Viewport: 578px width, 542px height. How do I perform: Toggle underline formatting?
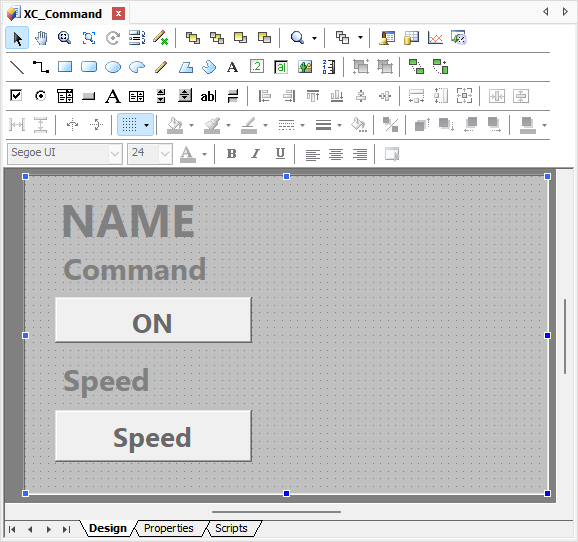pos(280,154)
